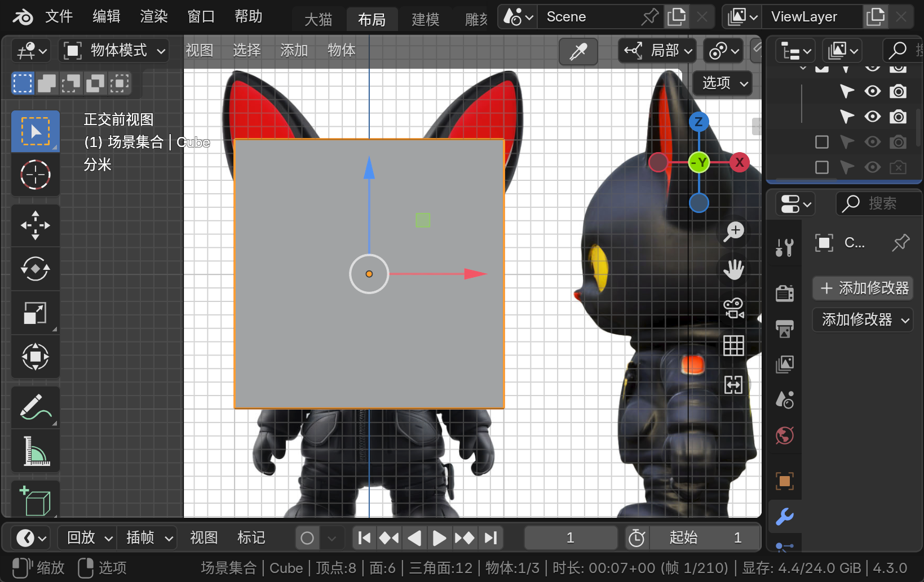Image resolution: width=924 pixels, height=582 pixels.
Task: Choose the Add Cube tool
Action: (36, 500)
